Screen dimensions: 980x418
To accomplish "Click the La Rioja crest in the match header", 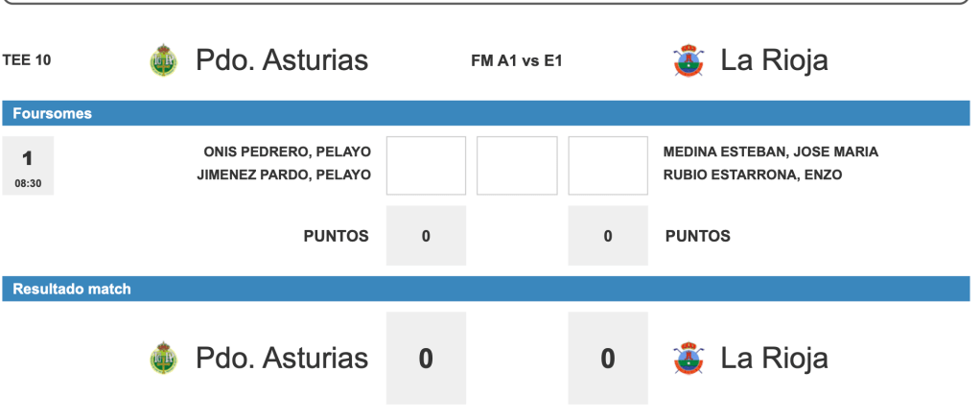I will point(689,60).
